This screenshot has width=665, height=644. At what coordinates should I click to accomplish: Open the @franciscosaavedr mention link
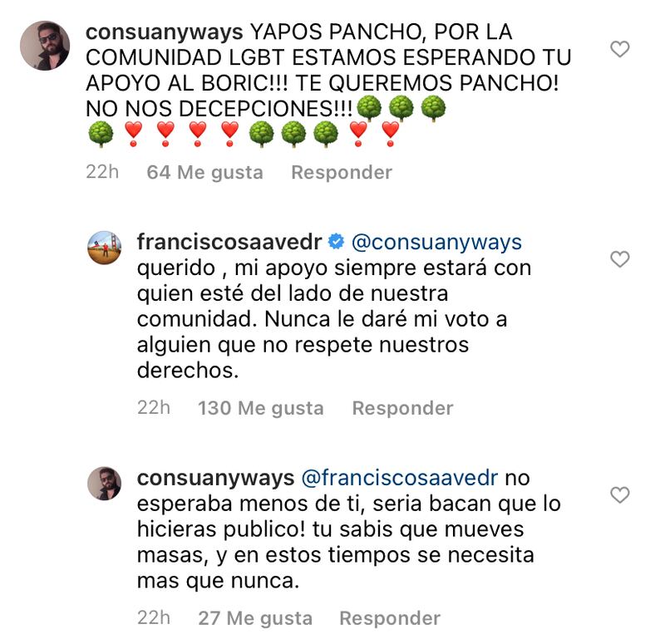click(400, 478)
